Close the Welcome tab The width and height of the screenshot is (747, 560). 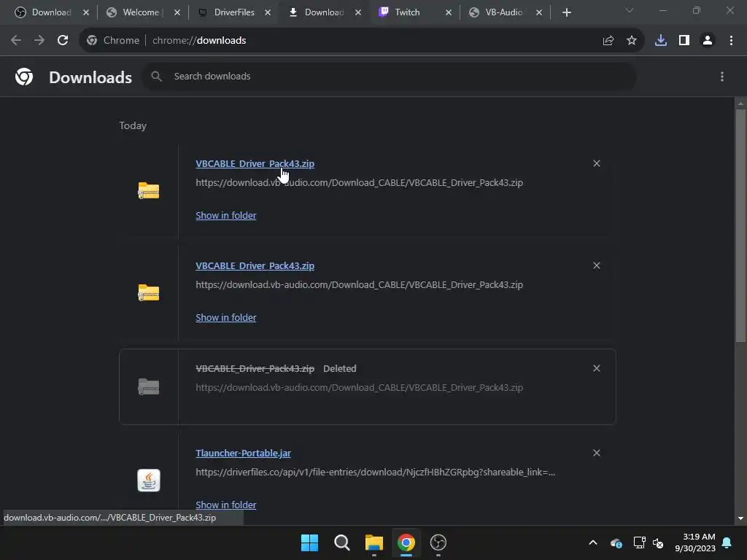[177, 12]
